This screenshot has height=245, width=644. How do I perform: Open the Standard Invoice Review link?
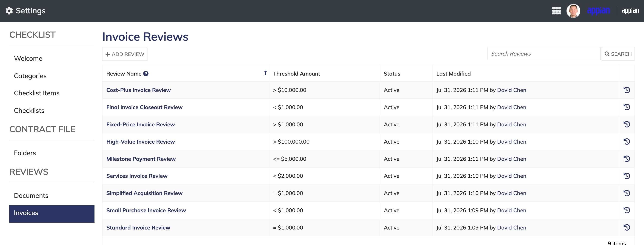pos(138,228)
